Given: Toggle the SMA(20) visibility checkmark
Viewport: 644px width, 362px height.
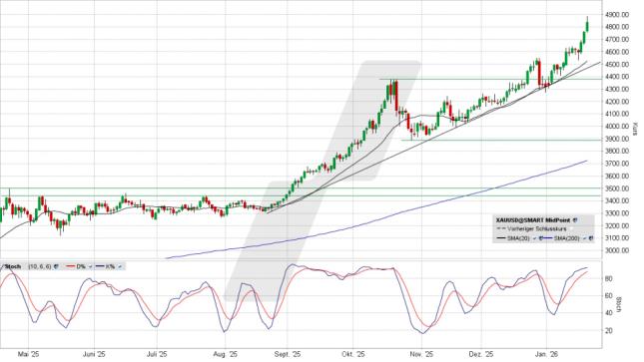Looking at the screenshot, I should [x=534, y=238].
